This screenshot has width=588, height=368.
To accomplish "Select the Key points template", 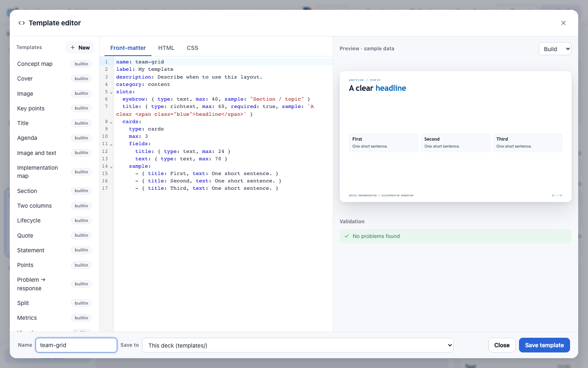I will 54,108.
